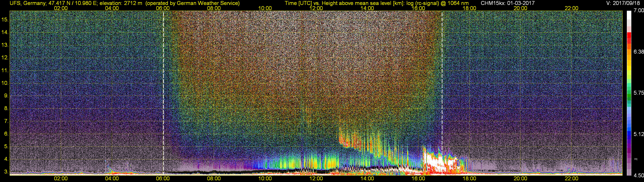This screenshot has height=182, width=644.
Task: Click the height axis label "13."
Action: (5, 45)
